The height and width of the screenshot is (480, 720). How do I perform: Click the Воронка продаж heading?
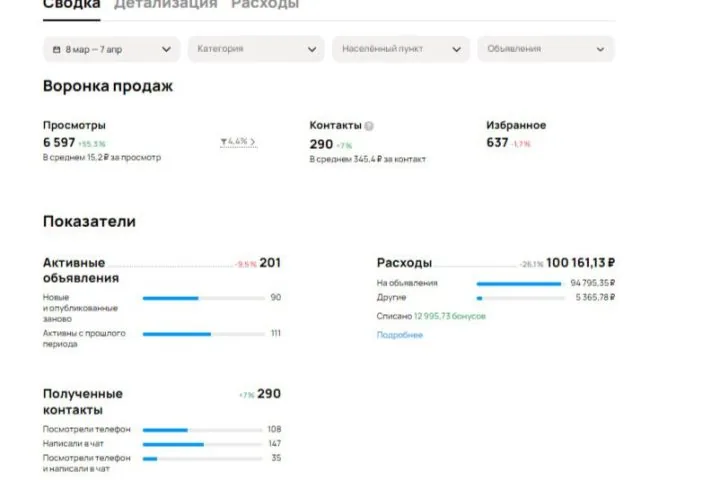[108, 86]
